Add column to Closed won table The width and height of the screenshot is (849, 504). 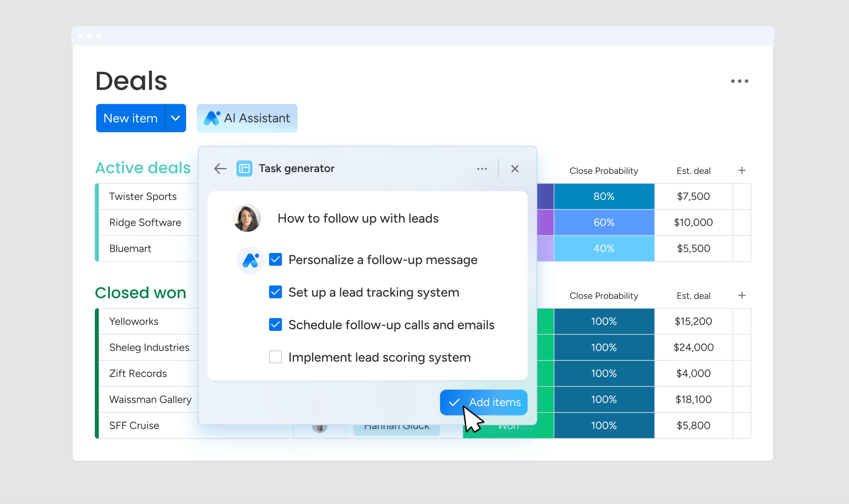pos(742,295)
